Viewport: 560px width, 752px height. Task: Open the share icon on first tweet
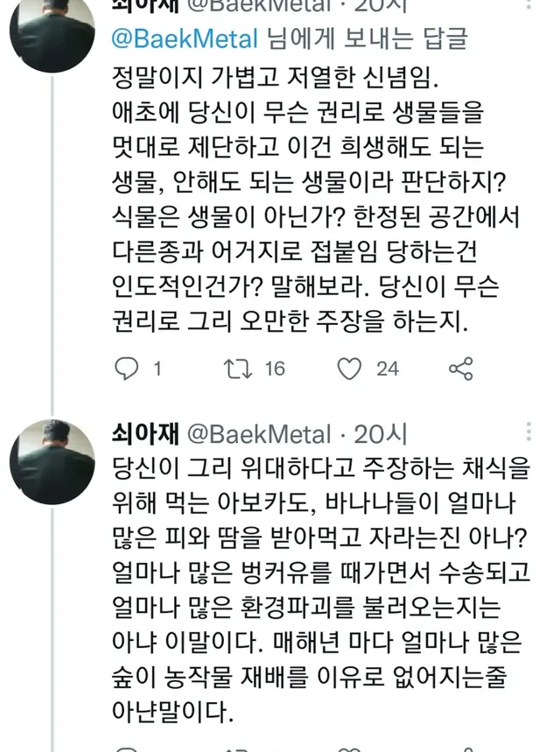pyautogui.click(x=460, y=369)
